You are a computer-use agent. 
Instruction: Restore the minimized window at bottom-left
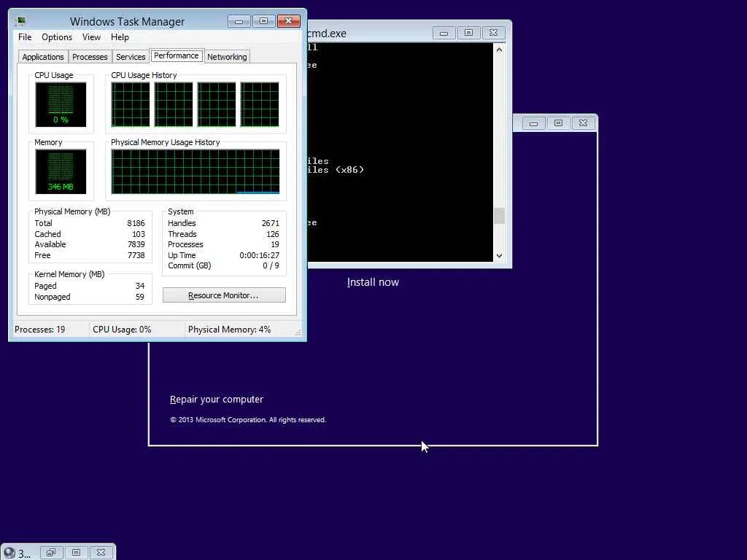51,553
